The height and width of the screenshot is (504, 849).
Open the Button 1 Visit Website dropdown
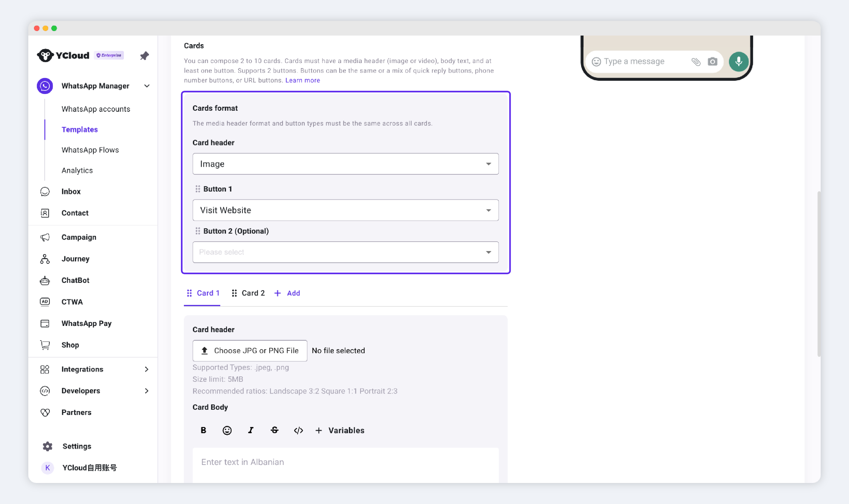[345, 210]
